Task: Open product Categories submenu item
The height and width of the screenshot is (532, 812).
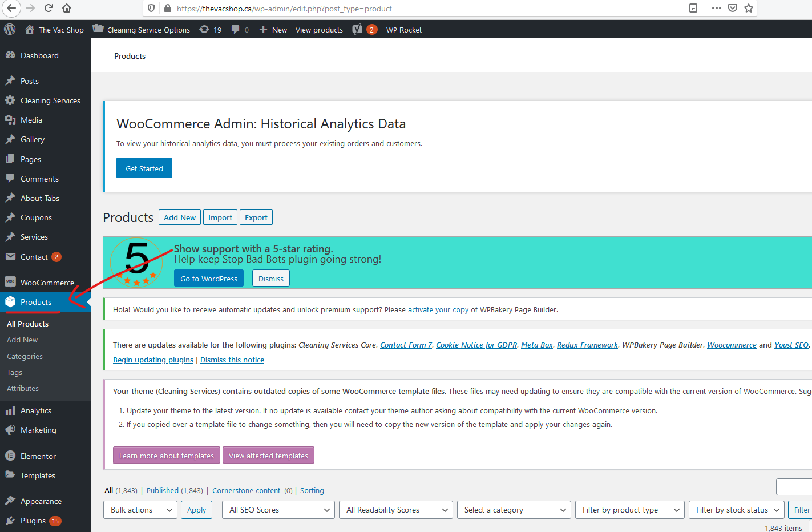Action: (x=25, y=356)
